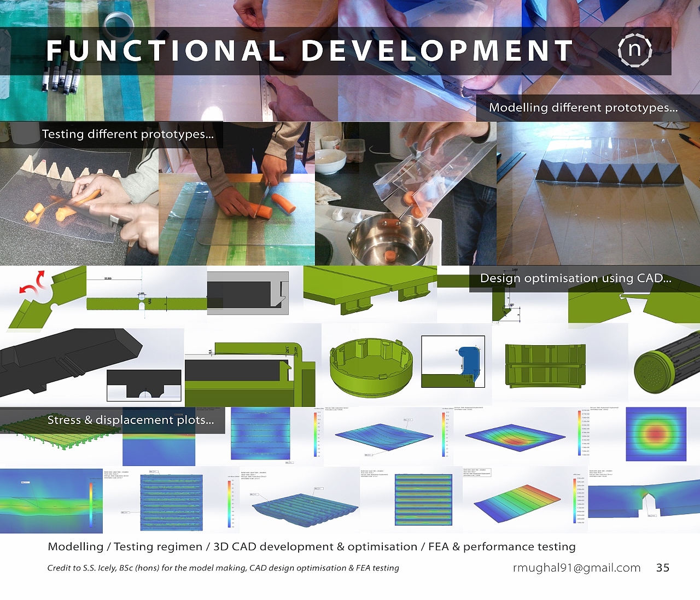The width and height of the screenshot is (700, 600).
Task: Open the blue square top-view stress plot
Action: [261, 433]
